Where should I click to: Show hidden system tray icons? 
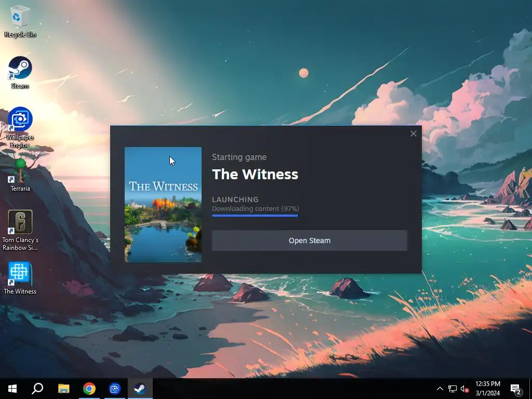coord(440,389)
